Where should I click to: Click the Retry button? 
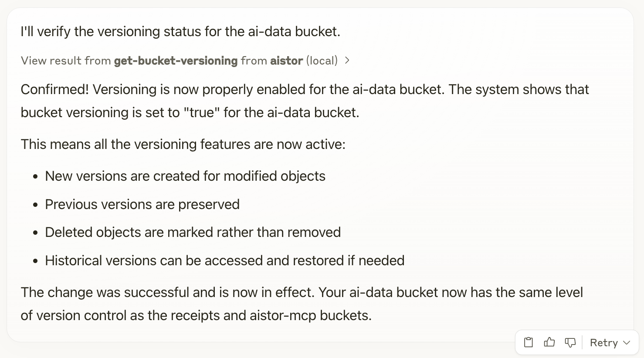pos(603,343)
